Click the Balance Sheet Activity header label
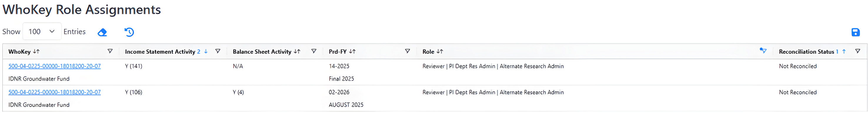Viewport: 868px width, 113px height. tap(262, 52)
